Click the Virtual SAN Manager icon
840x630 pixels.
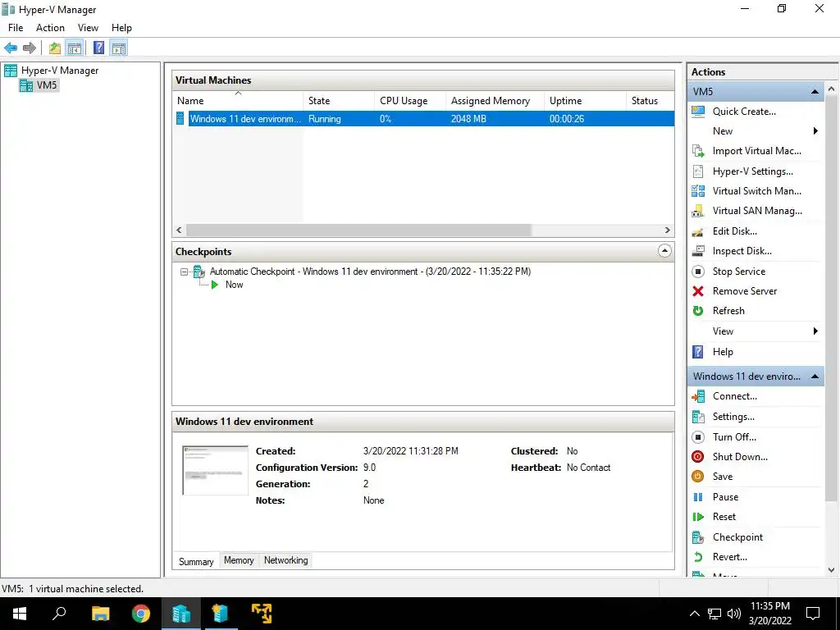698,211
